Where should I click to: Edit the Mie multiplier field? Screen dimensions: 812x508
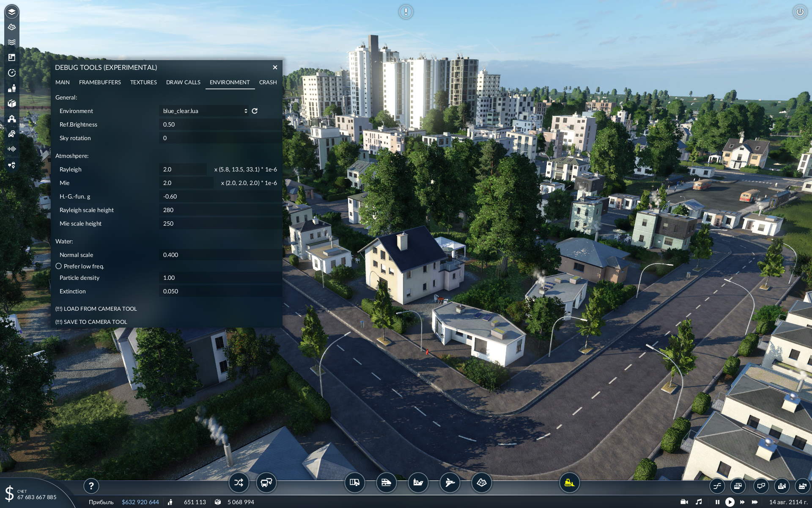tap(186, 183)
